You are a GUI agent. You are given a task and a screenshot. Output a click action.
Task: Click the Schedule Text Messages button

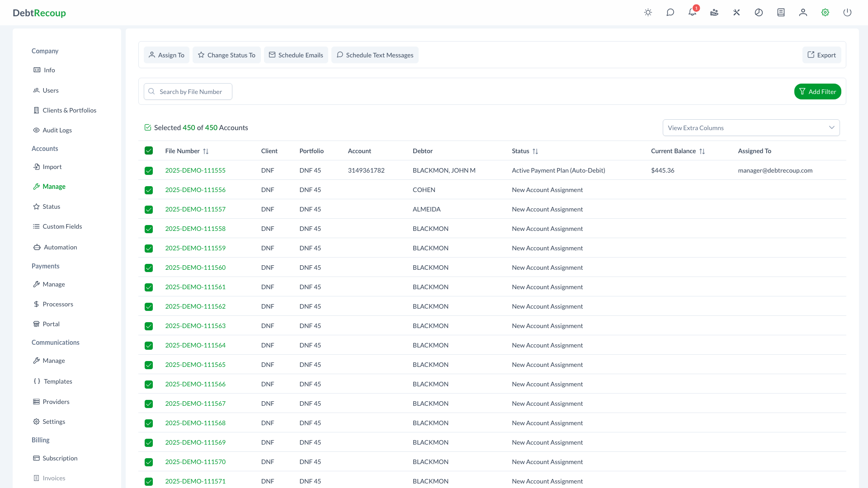point(375,55)
